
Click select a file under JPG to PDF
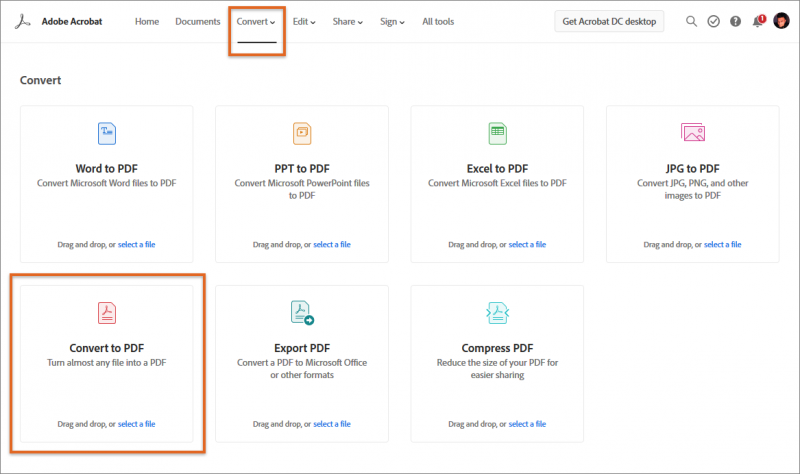723,244
